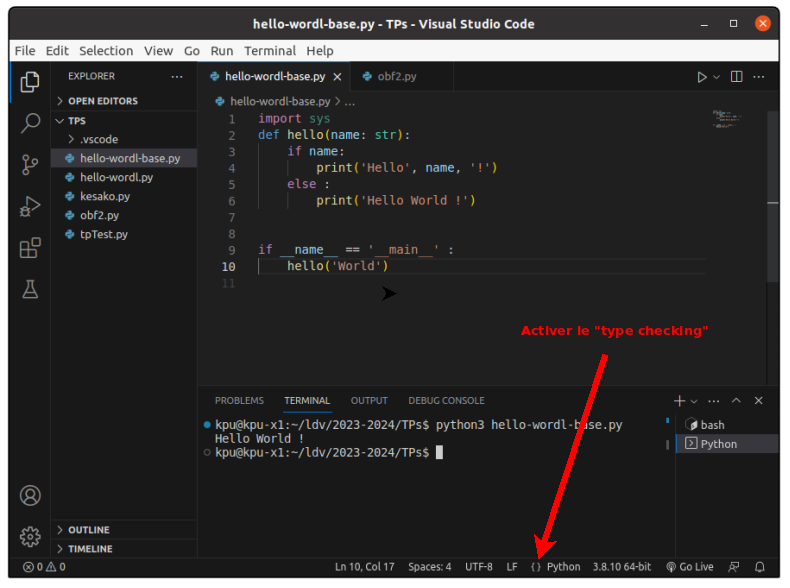Open the Edit menu

[57, 51]
